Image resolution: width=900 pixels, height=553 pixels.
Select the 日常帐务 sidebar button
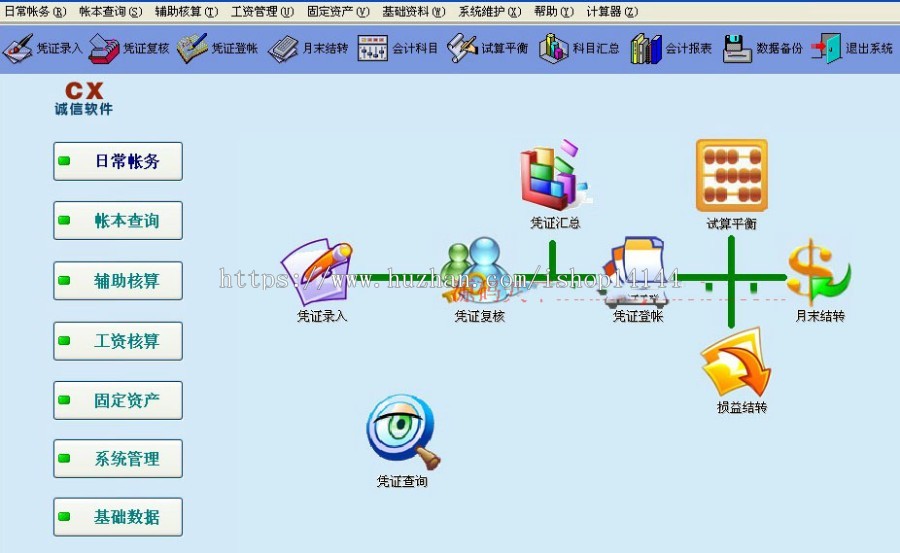(x=118, y=161)
